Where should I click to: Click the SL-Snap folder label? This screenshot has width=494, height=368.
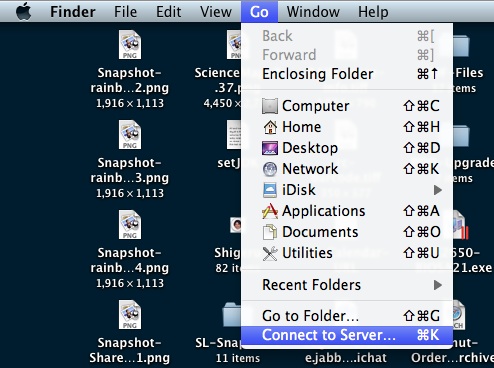click(x=218, y=343)
